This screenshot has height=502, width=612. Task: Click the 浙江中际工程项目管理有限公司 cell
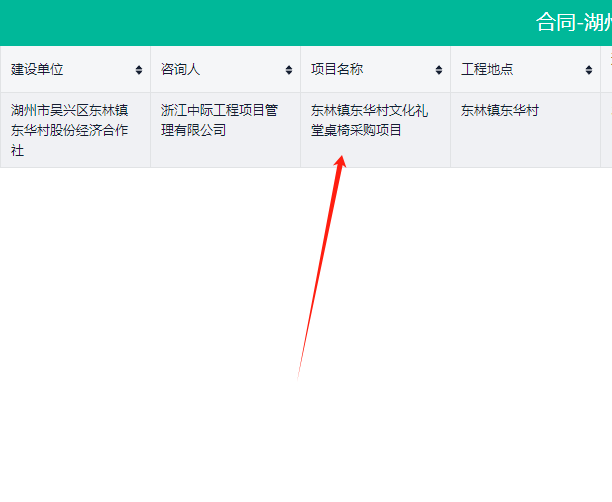(x=225, y=120)
